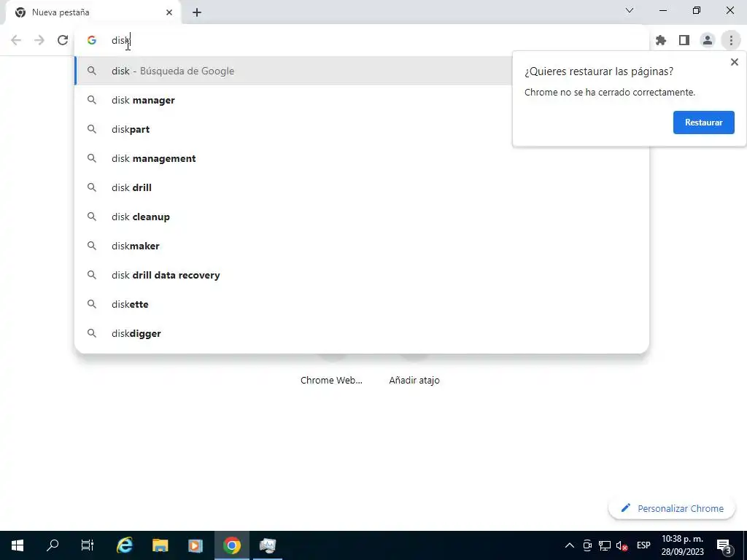Choose the 'disk cleanup' suggestion

click(x=362, y=217)
